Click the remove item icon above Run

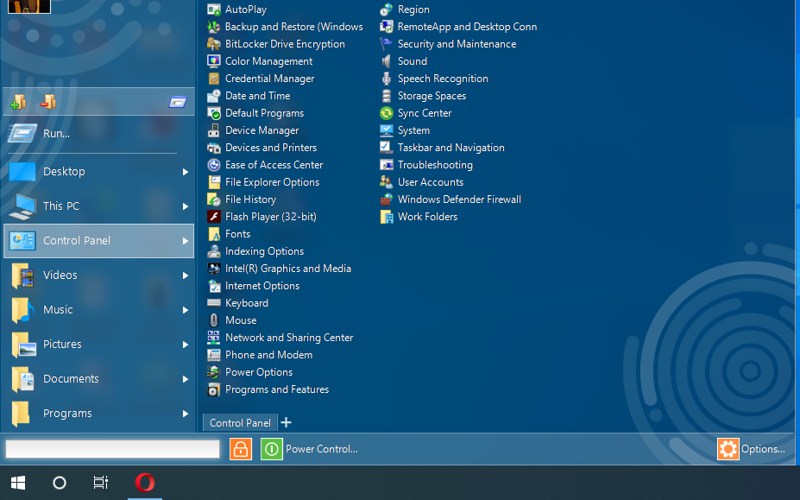(x=48, y=102)
